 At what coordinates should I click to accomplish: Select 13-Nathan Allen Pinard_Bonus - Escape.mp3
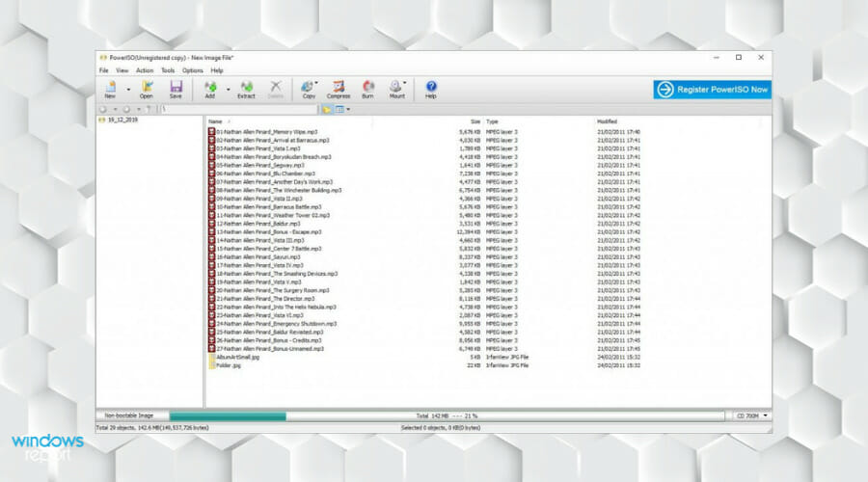pos(268,232)
